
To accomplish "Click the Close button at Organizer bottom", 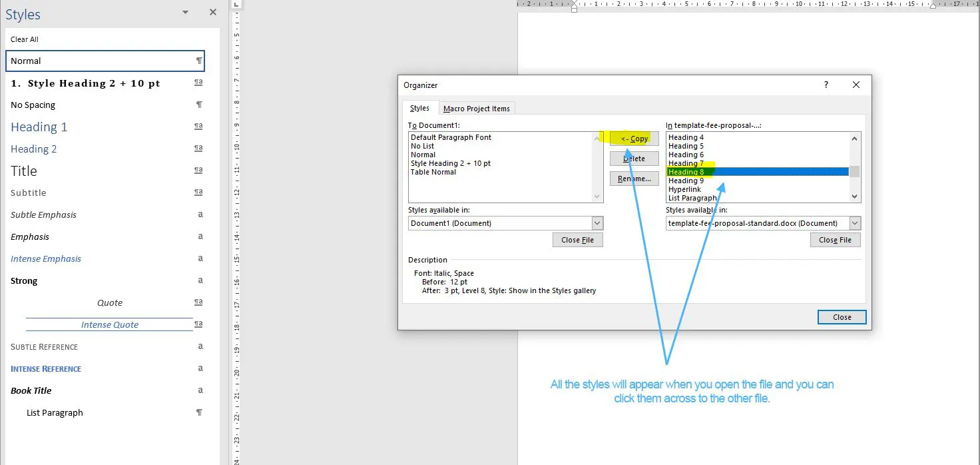I will pyautogui.click(x=842, y=317).
